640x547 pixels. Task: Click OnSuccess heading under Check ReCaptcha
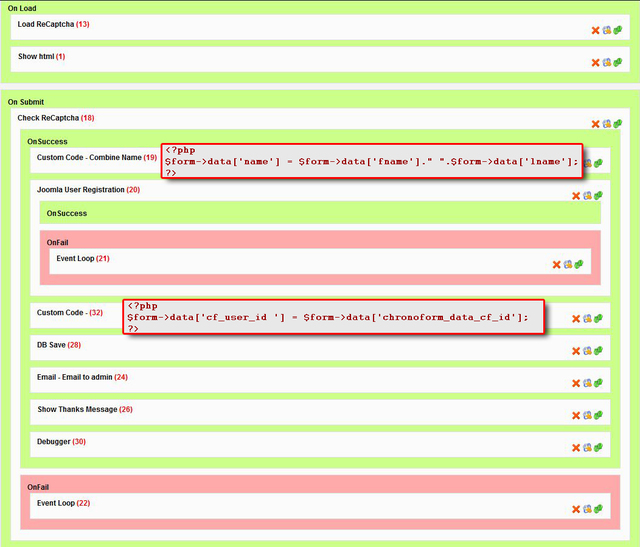[47, 142]
